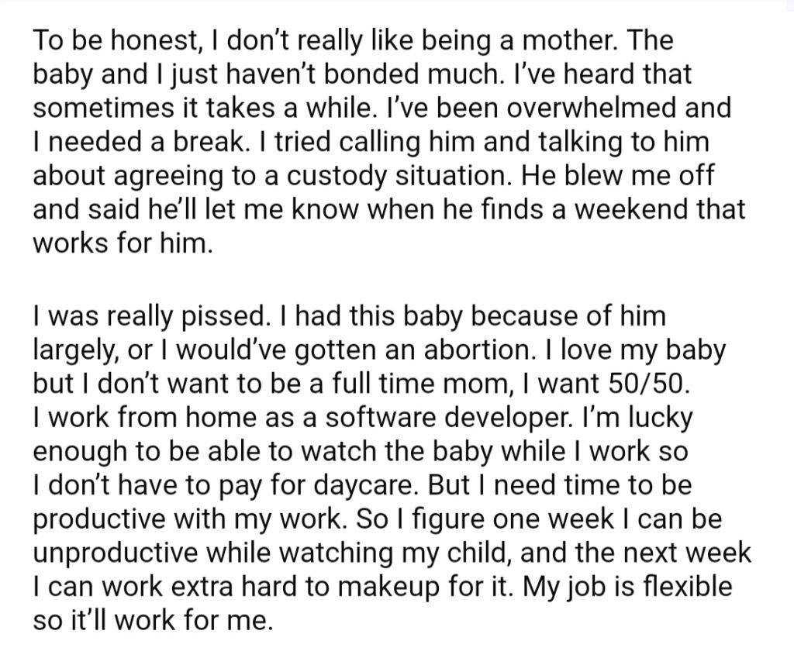Click the word 'mother' in first line
Screen dimensions: 794x672
tap(569, 40)
